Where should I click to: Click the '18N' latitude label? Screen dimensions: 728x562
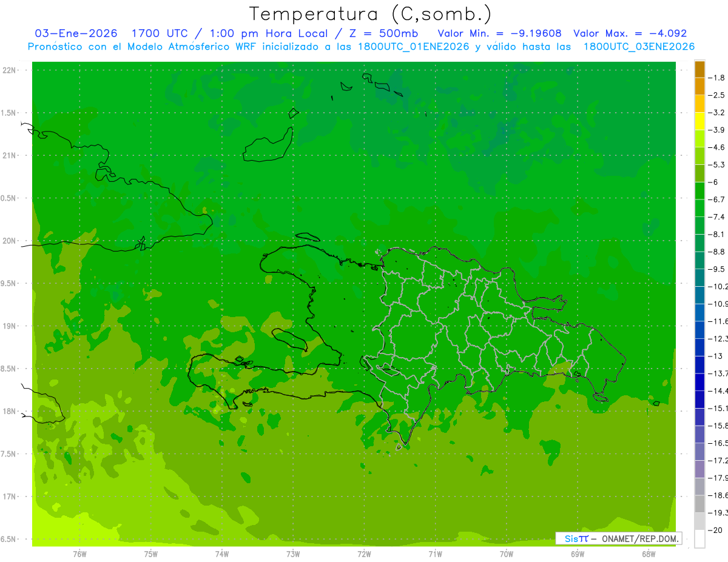pos(9,412)
